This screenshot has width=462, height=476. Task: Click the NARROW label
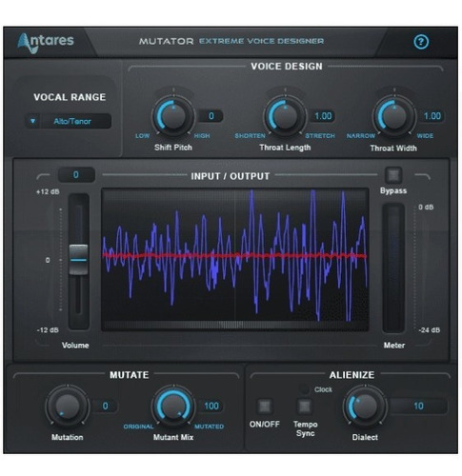click(x=361, y=136)
